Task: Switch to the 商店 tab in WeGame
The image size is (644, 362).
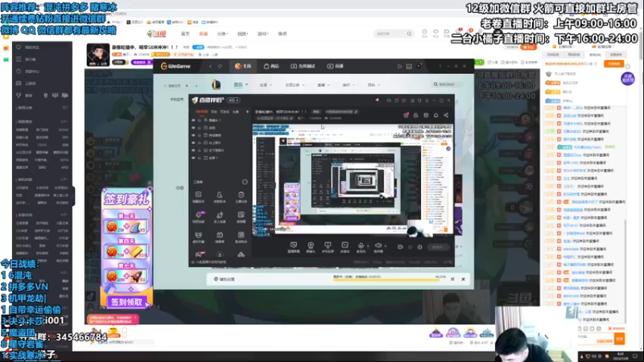Action: pos(271,66)
